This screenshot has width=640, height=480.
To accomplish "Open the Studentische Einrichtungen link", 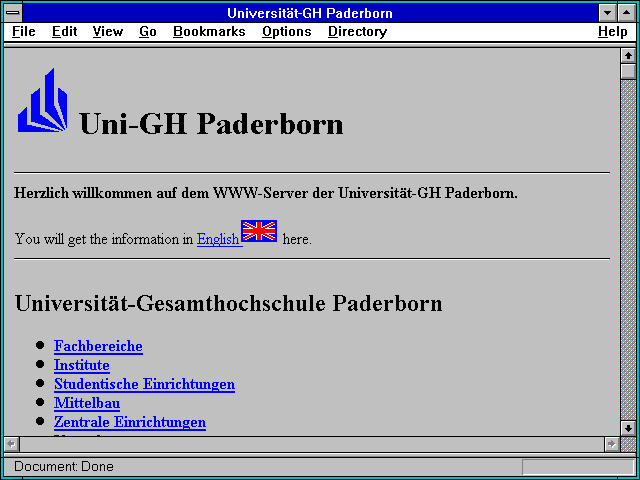I will point(144,384).
